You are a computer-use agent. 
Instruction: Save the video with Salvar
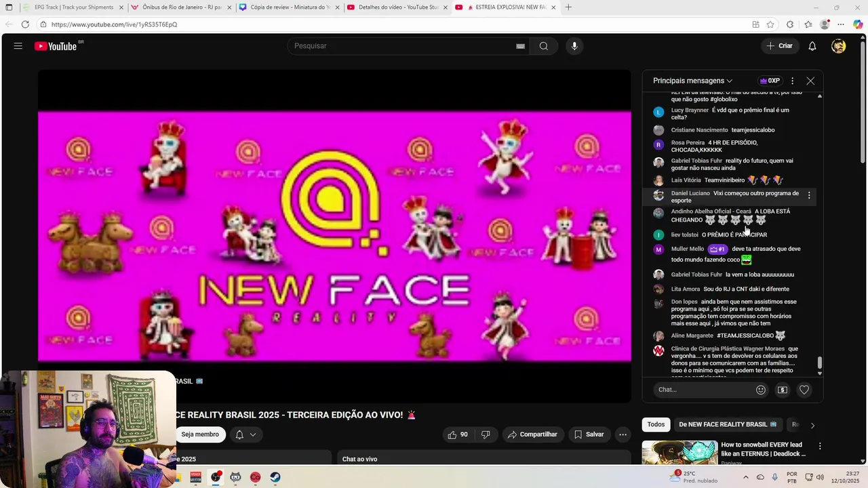click(589, 434)
